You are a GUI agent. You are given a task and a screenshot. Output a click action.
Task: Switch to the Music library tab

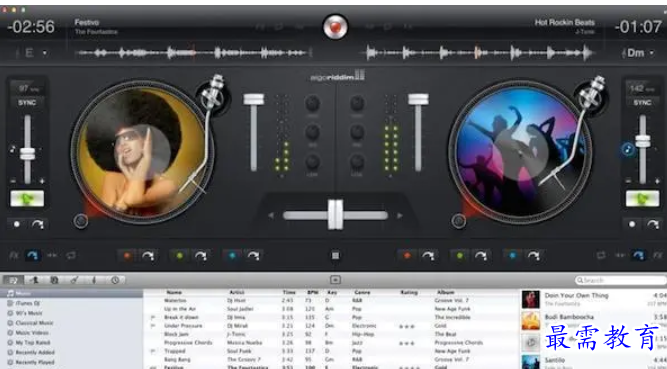[13, 280]
